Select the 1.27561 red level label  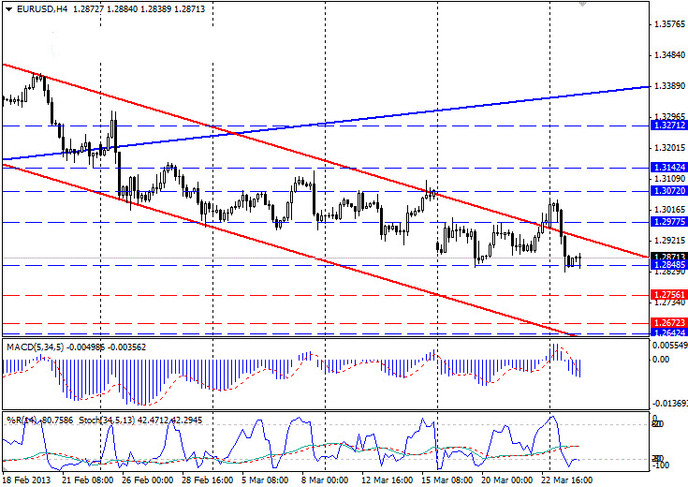pos(669,295)
